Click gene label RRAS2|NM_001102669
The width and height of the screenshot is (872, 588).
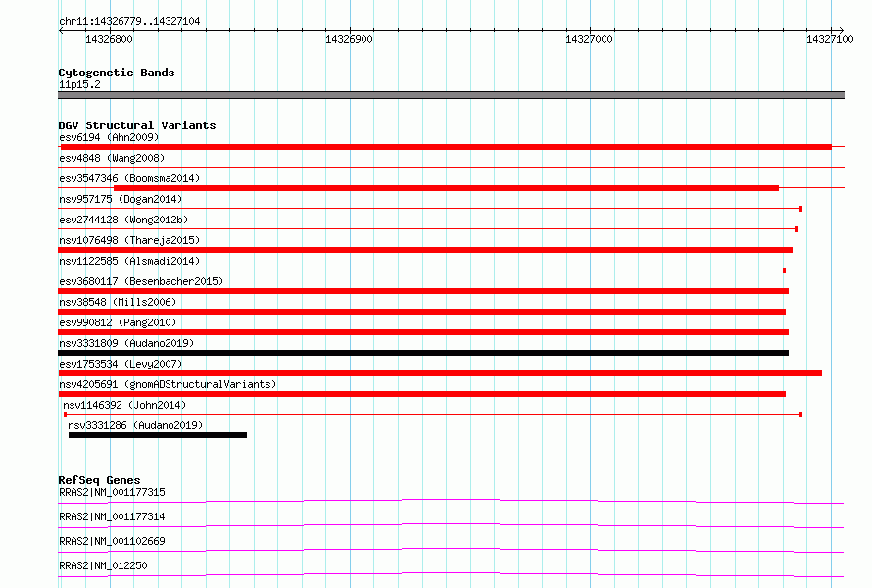click(x=112, y=541)
